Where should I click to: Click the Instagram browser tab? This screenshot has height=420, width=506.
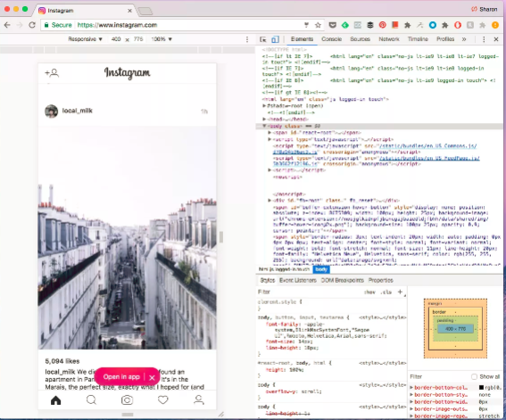[86, 11]
